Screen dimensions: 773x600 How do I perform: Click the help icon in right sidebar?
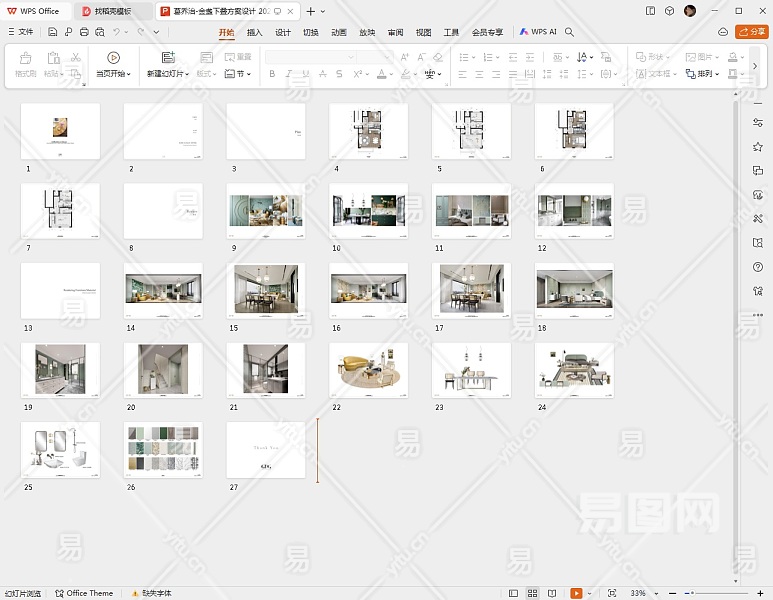click(x=758, y=267)
